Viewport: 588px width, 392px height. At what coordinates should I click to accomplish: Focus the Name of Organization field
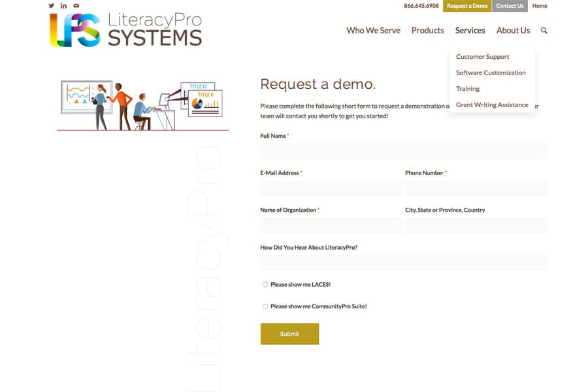pos(331,225)
